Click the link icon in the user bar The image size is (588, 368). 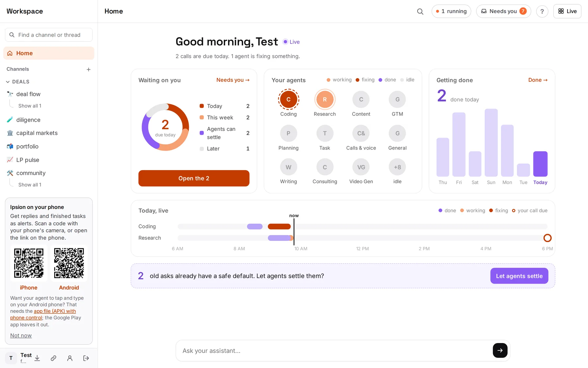[x=54, y=358]
